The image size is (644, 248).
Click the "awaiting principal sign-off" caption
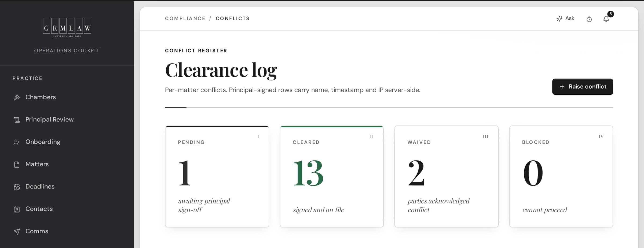point(204,205)
